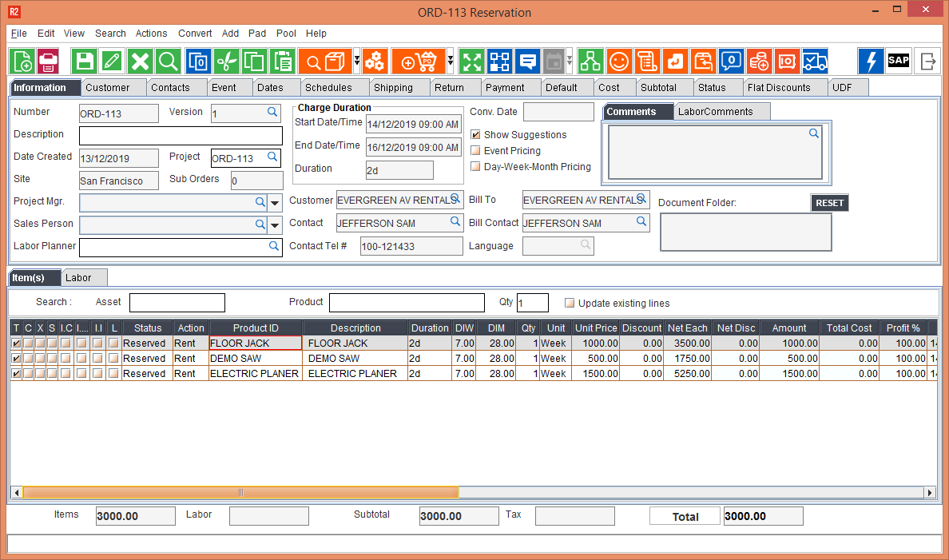Image resolution: width=949 pixels, height=560 pixels.
Task: Click the blue lightning bolt icon
Action: (871, 62)
